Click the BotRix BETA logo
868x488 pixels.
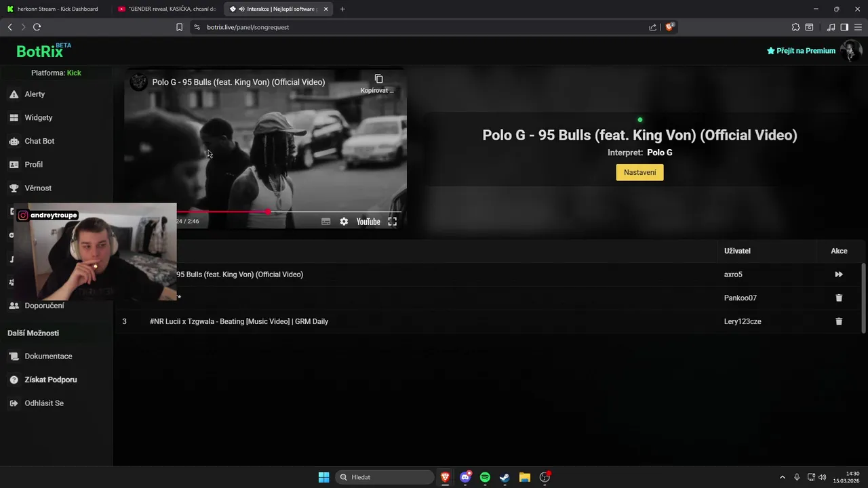tap(43, 51)
